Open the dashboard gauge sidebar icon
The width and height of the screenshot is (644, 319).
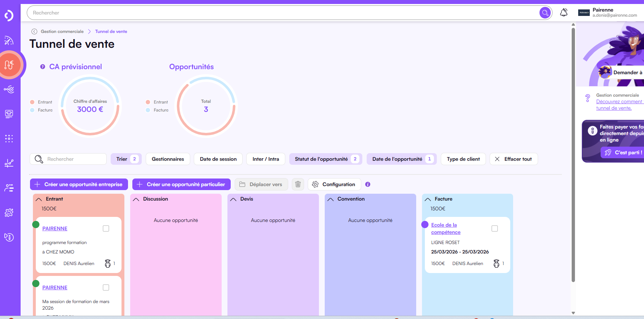click(9, 40)
